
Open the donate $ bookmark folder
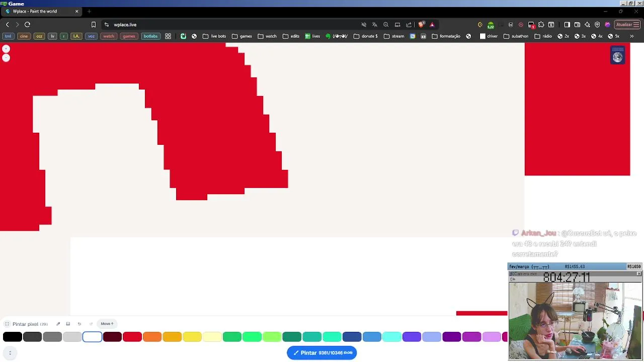coord(366,36)
